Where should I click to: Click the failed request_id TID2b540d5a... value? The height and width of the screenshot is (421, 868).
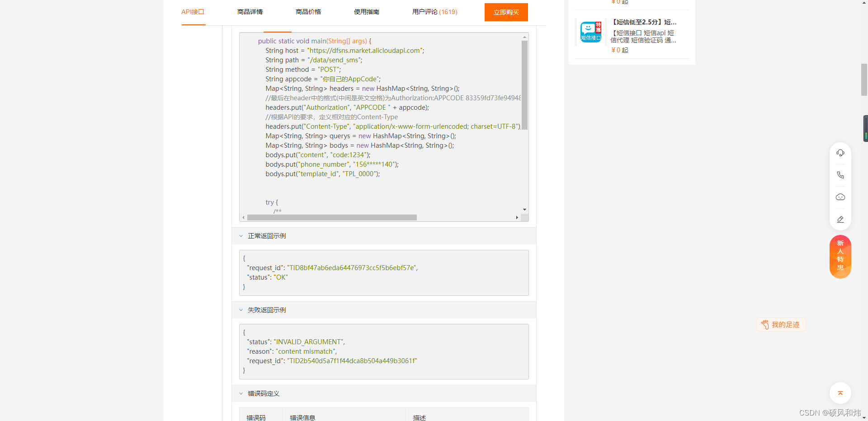pos(352,361)
